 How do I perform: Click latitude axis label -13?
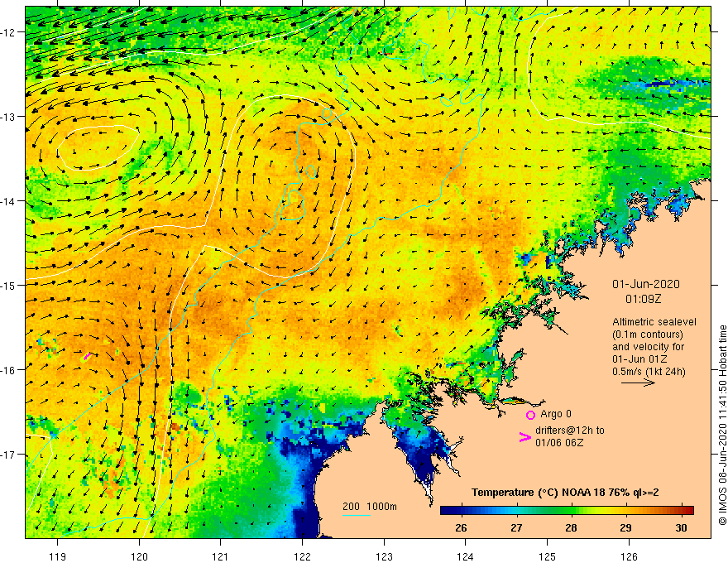(8, 117)
